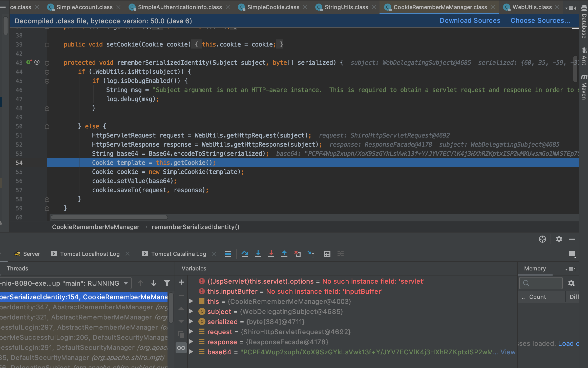
Task: Go to next frame down arrow
Action: click(154, 283)
